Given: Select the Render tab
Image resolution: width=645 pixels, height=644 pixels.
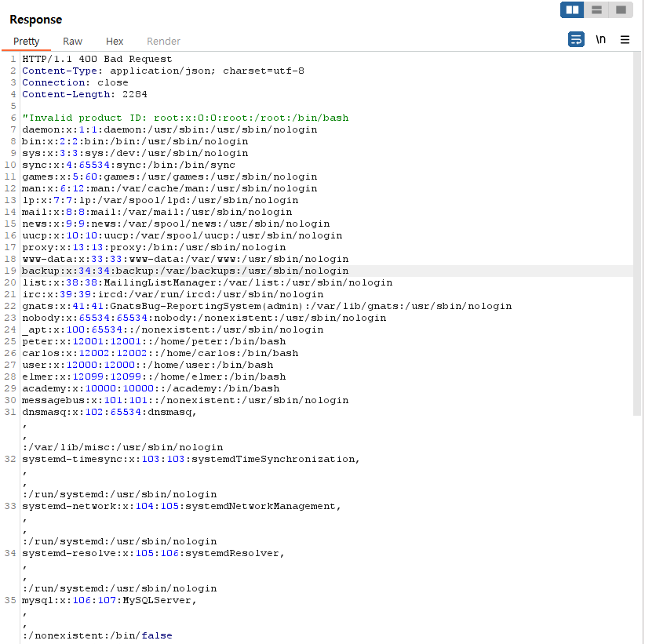Looking at the screenshot, I should (x=163, y=41).
